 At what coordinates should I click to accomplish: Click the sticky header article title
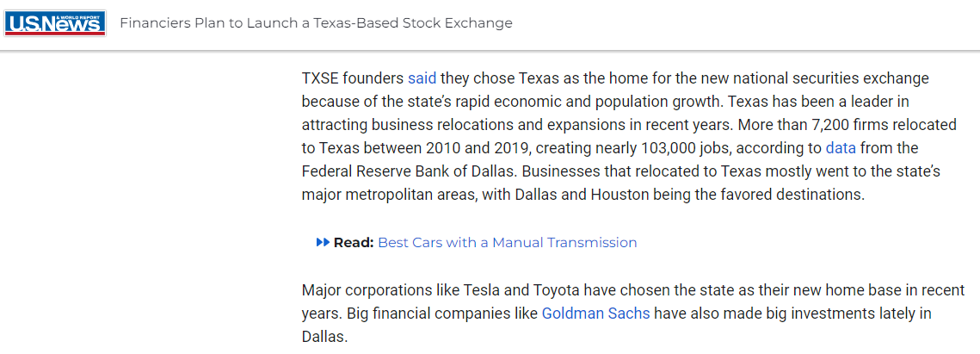tap(317, 23)
